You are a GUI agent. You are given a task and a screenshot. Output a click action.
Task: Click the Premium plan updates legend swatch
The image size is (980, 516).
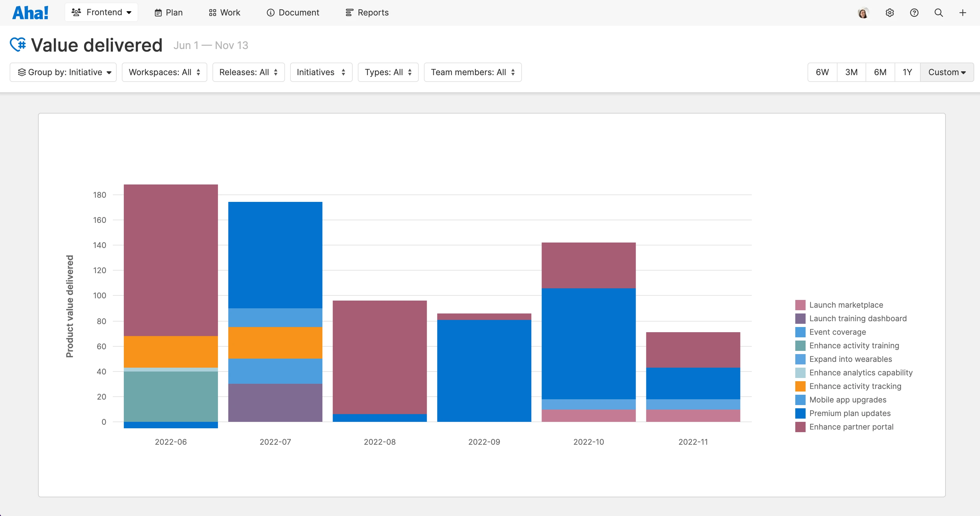coord(800,413)
